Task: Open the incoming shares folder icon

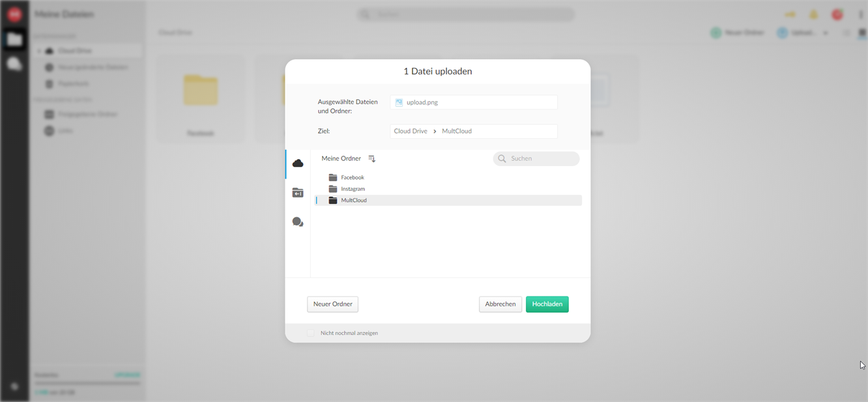Action: (x=298, y=193)
